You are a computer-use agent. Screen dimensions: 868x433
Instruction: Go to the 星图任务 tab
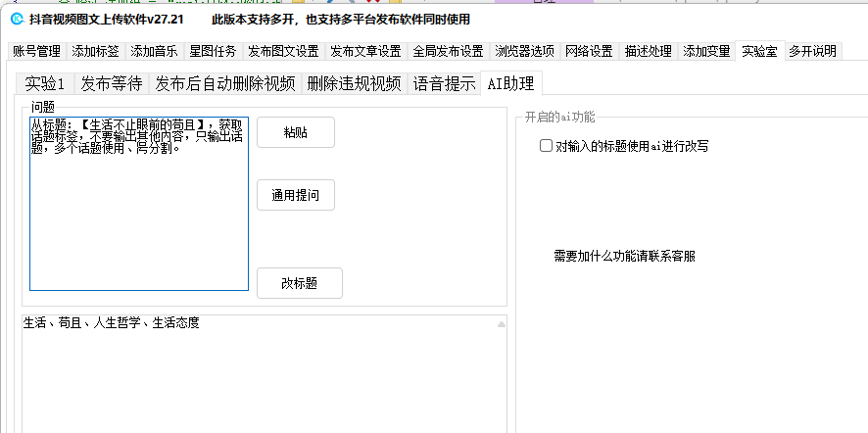click(213, 51)
